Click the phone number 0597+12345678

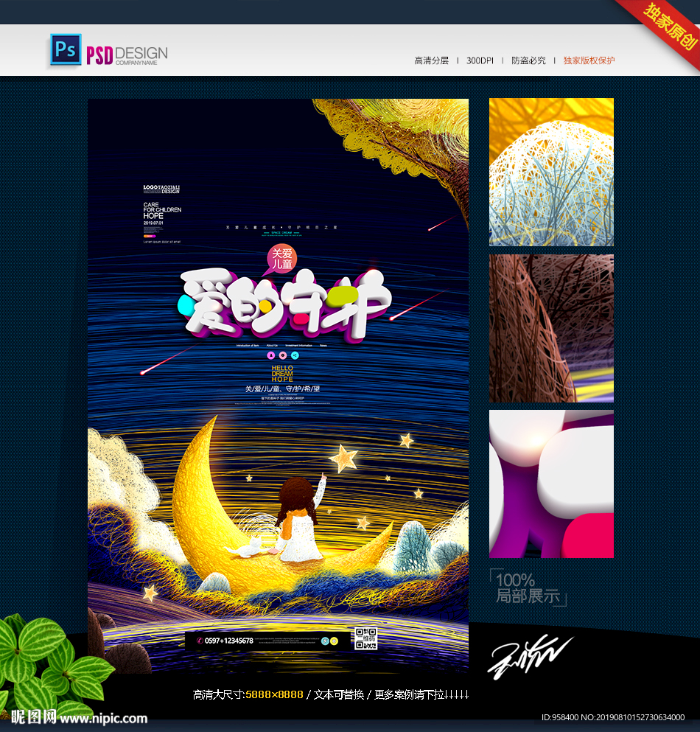(228, 641)
